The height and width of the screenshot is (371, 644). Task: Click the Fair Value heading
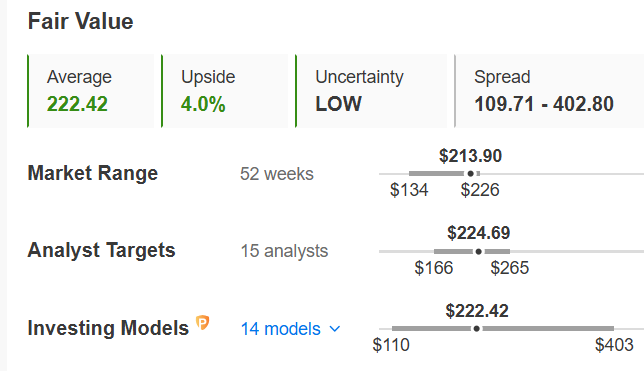click(x=80, y=21)
